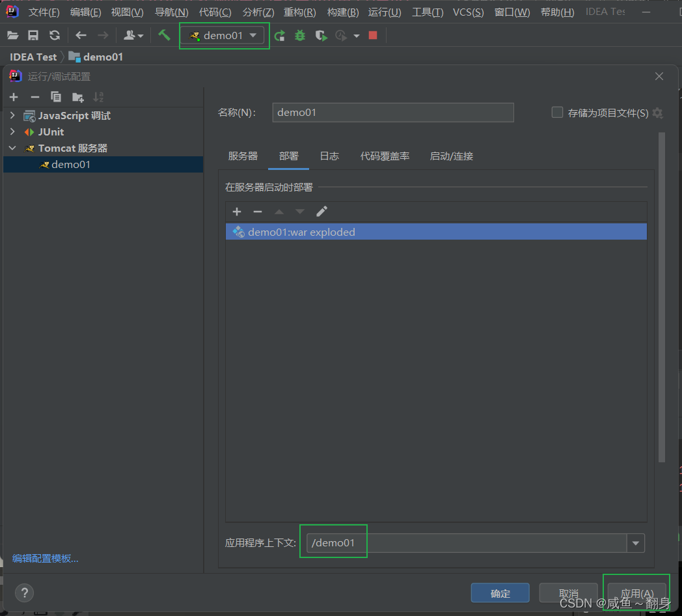Expand the JavaScript 调试 tree node
This screenshot has width=682, height=616.
12,115
